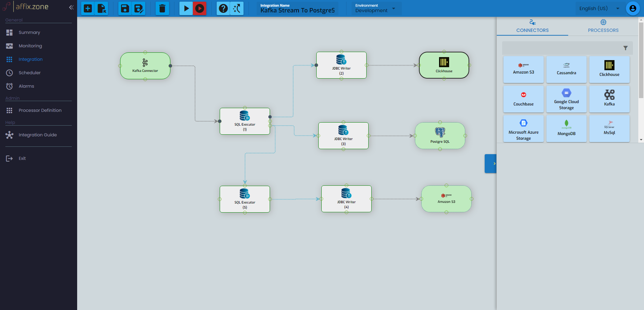Select the MsSql connector tile
This screenshot has height=310, width=644.
(609, 128)
